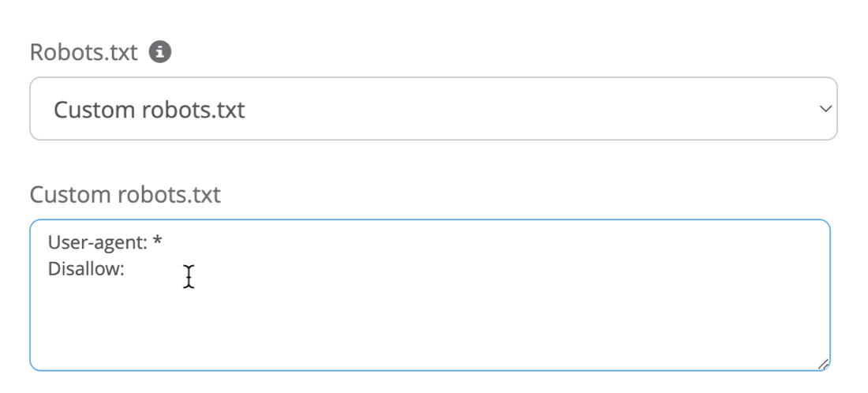Click the asterisk on the User-agent line
The width and height of the screenshot is (868, 393).
point(158,241)
